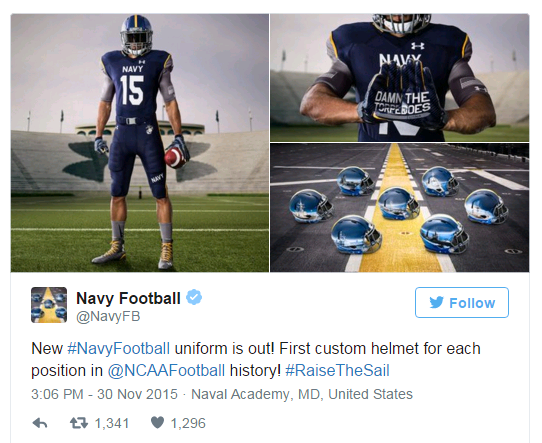The width and height of the screenshot is (542, 443).
Task: Click the Navy Football display name
Action: coord(128,298)
